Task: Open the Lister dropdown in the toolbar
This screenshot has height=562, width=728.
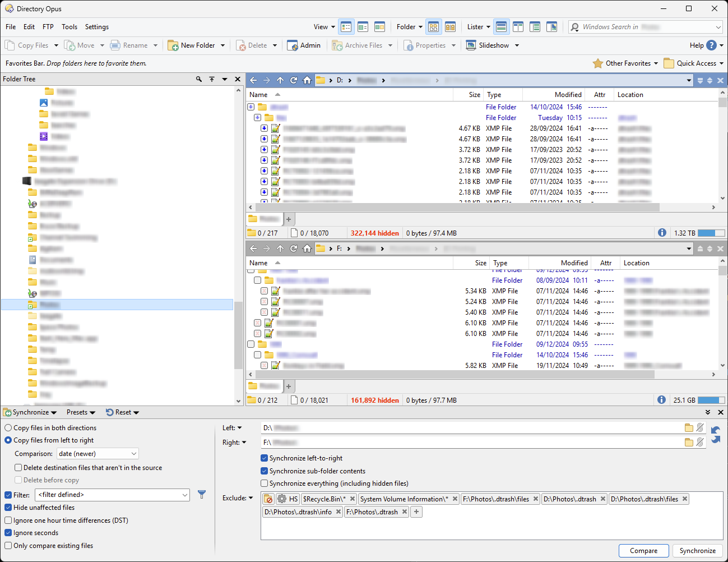Action: click(479, 27)
